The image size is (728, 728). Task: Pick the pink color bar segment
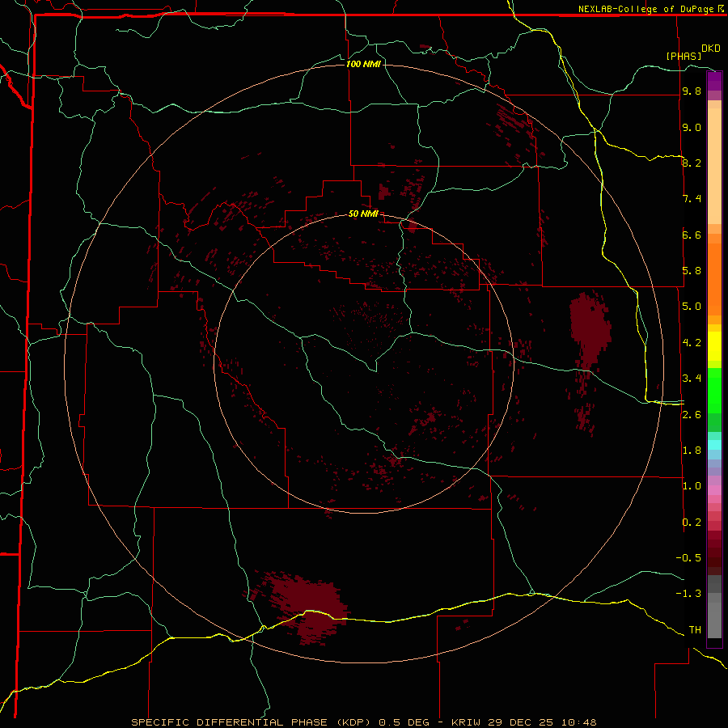point(714,490)
